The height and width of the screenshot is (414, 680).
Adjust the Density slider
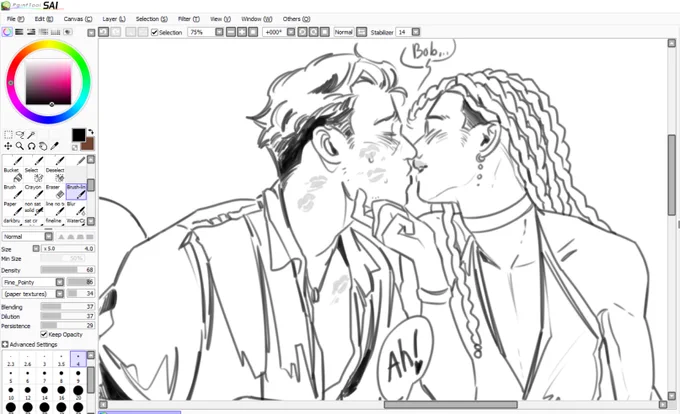click(67, 270)
